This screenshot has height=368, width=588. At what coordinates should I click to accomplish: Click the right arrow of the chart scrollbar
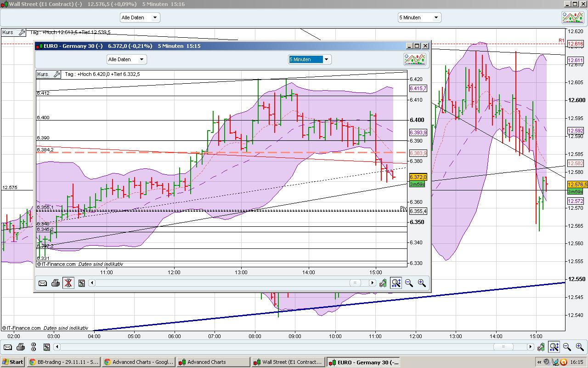pos(372,283)
